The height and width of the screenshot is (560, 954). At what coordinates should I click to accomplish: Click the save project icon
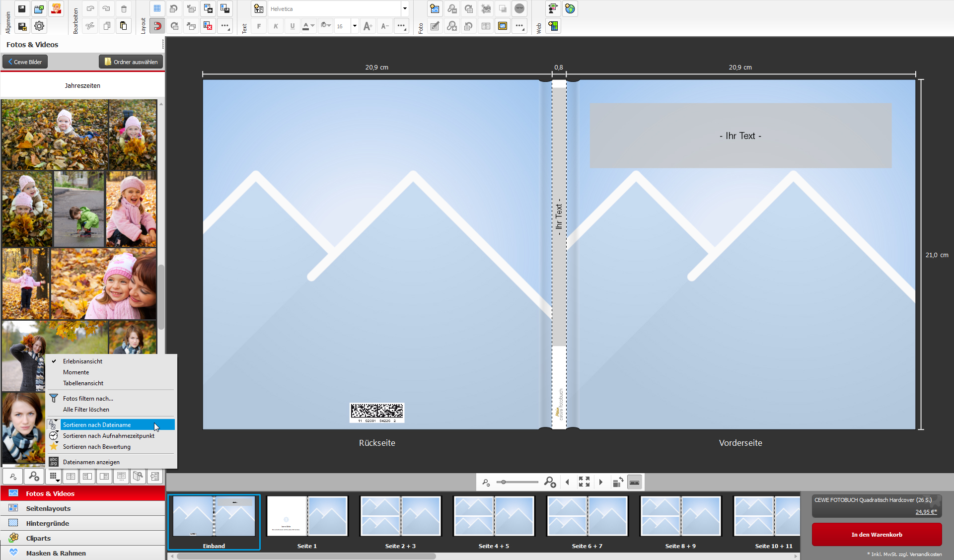click(x=22, y=9)
